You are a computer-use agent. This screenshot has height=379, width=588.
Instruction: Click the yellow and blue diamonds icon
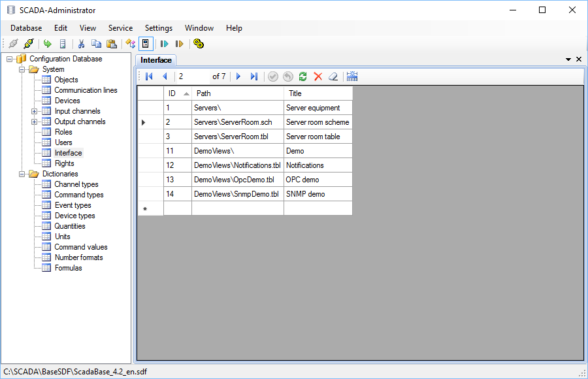(x=131, y=44)
